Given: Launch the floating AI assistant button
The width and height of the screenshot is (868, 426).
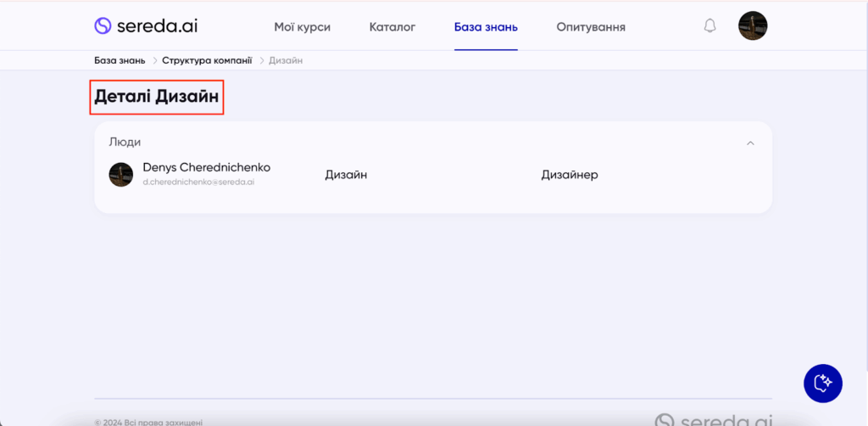Looking at the screenshot, I should point(822,384).
